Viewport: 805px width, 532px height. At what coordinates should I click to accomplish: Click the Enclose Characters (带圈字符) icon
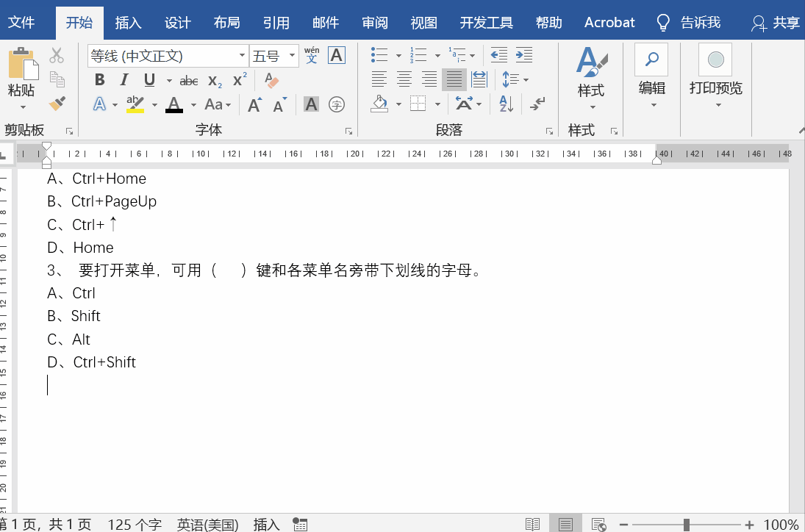tap(336, 104)
